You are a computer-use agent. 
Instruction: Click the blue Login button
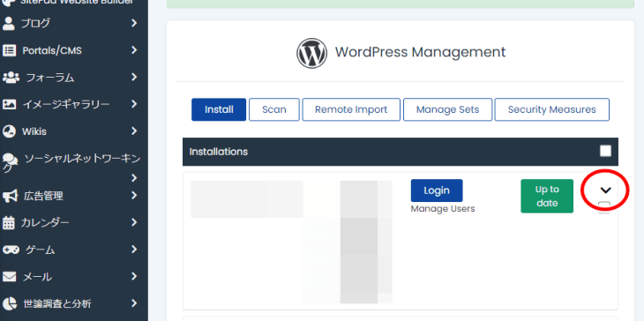[437, 190]
